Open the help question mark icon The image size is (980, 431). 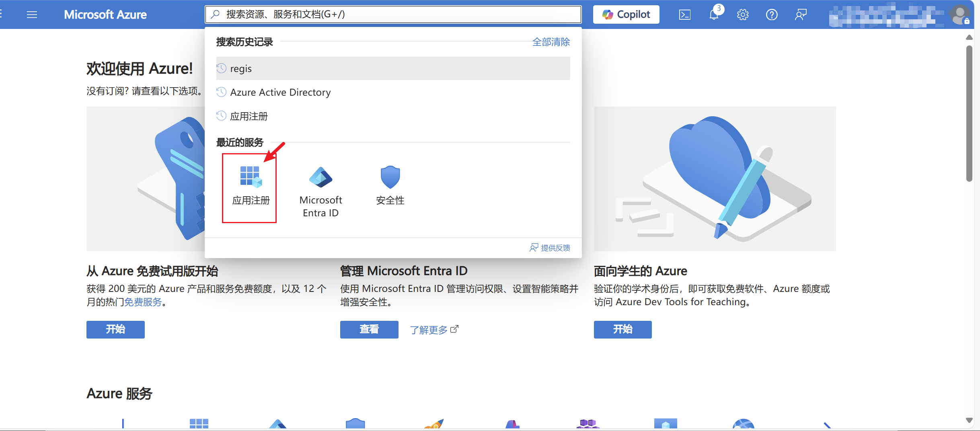click(x=771, y=15)
